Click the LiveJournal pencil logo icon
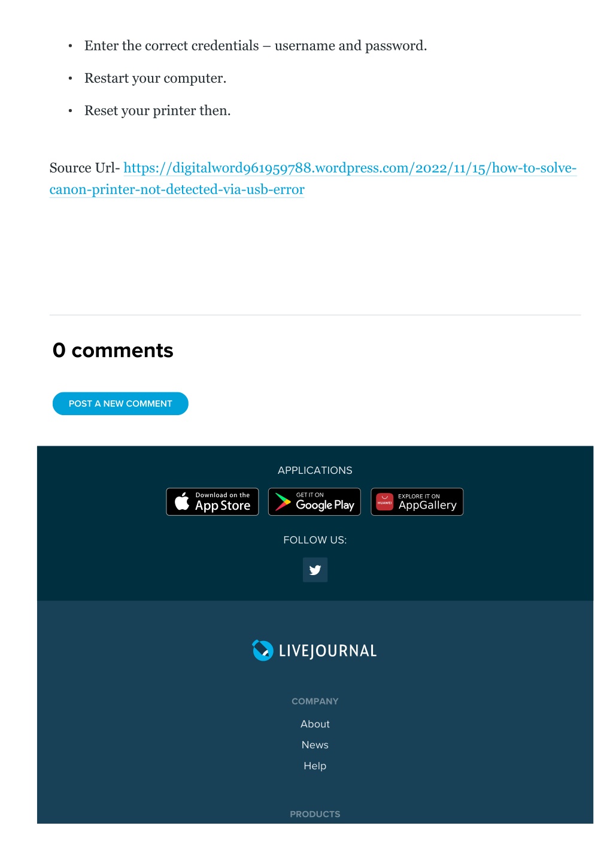 [263, 651]
